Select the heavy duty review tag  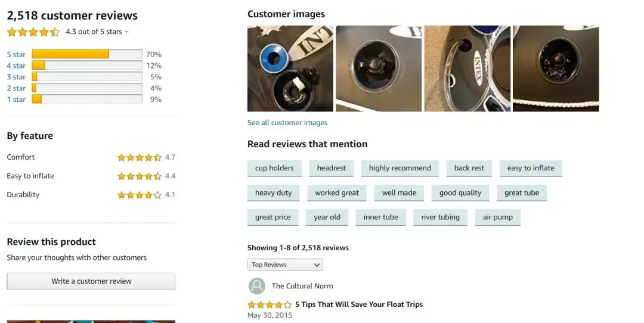tap(273, 193)
